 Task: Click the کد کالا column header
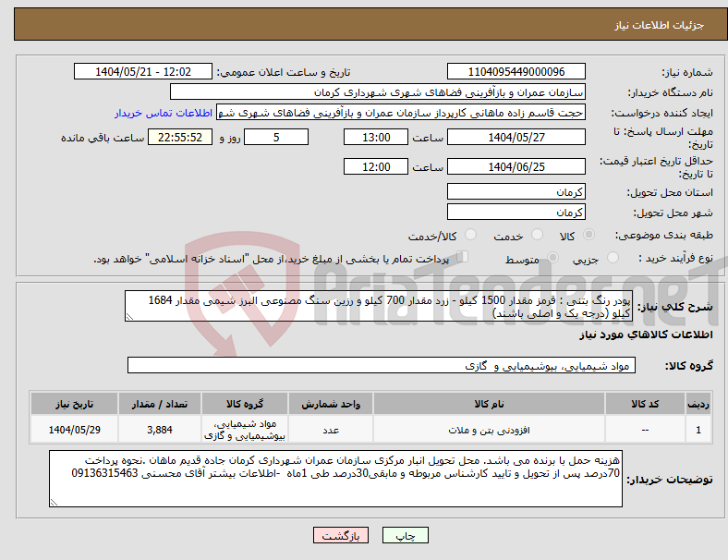645,404
